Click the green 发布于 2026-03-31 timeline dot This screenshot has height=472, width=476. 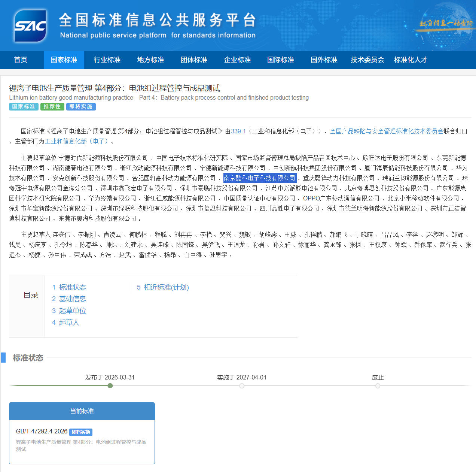click(110, 386)
